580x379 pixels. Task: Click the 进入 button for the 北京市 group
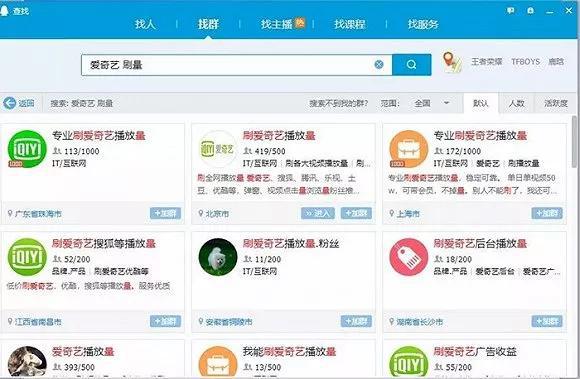[318, 213]
